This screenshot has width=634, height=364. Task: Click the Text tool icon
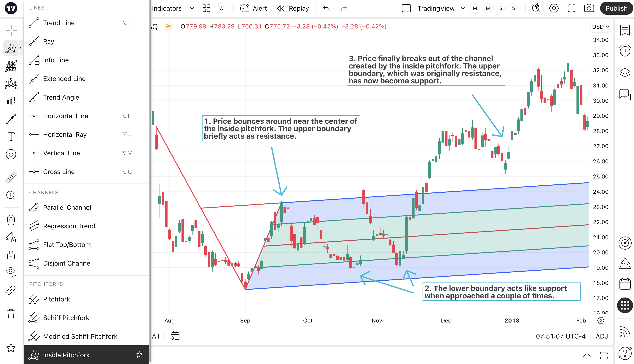click(11, 137)
